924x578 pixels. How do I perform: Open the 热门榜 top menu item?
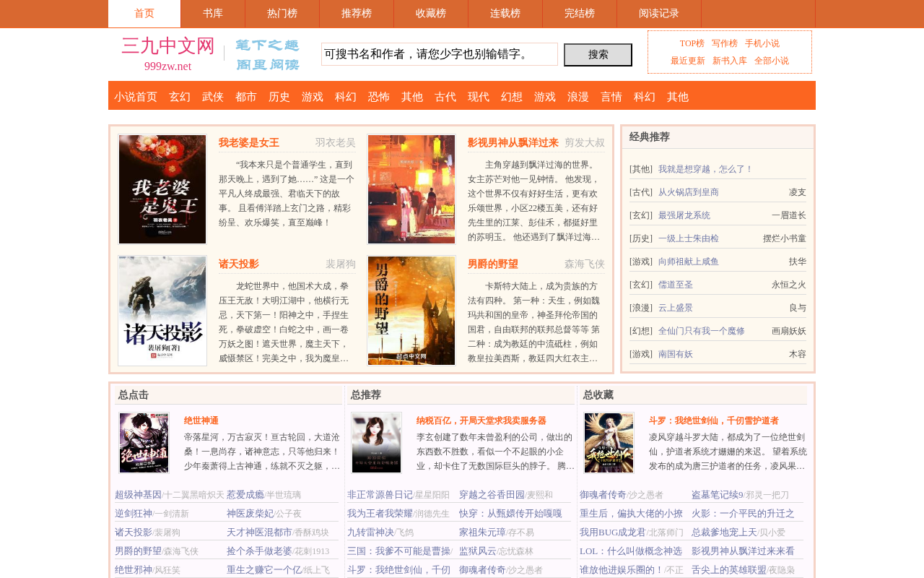click(x=282, y=14)
